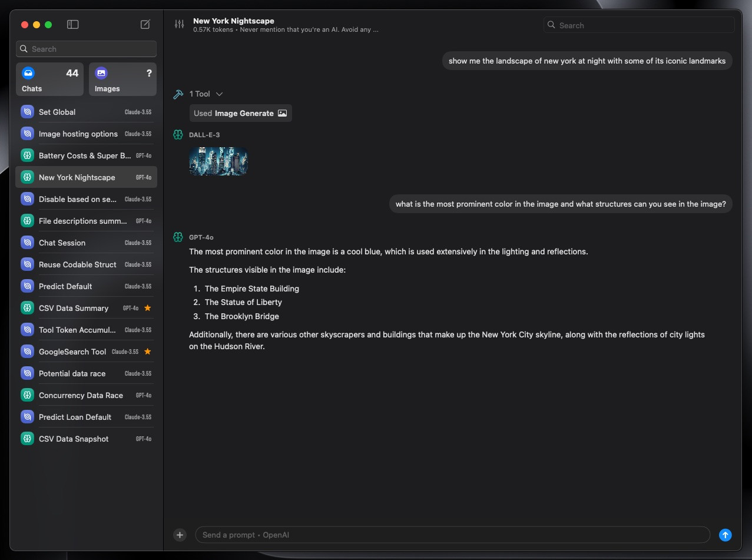Toggle star on GoogleSearch Tool chat
Viewport: 752px width, 560px height.
coord(148,352)
